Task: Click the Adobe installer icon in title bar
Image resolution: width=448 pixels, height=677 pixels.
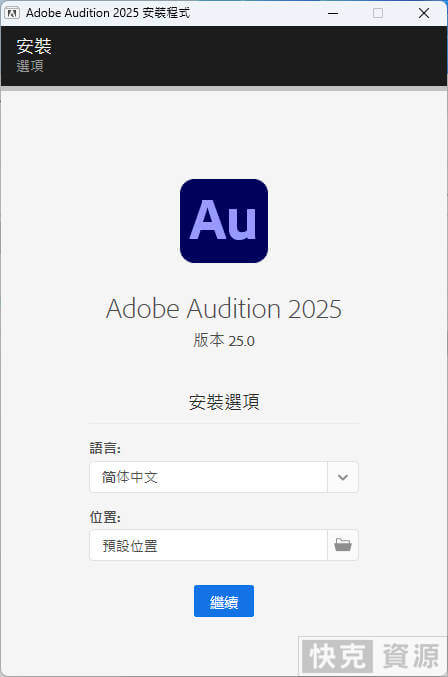Action: tap(12, 13)
